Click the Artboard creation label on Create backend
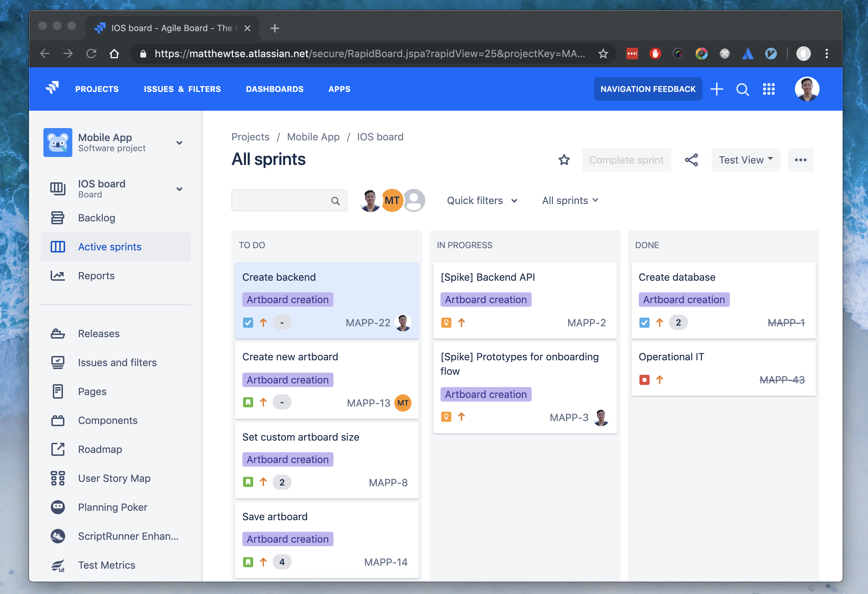 pyautogui.click(x=288, y=300)
